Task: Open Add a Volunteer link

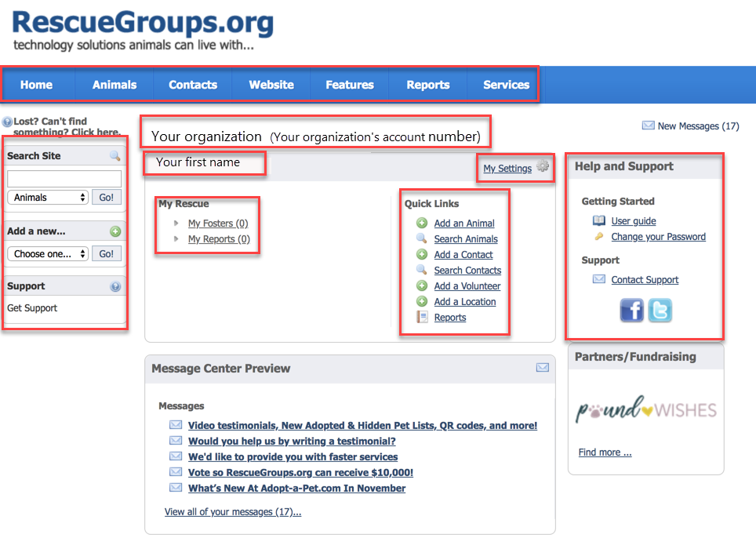Action: click(467, 285)
